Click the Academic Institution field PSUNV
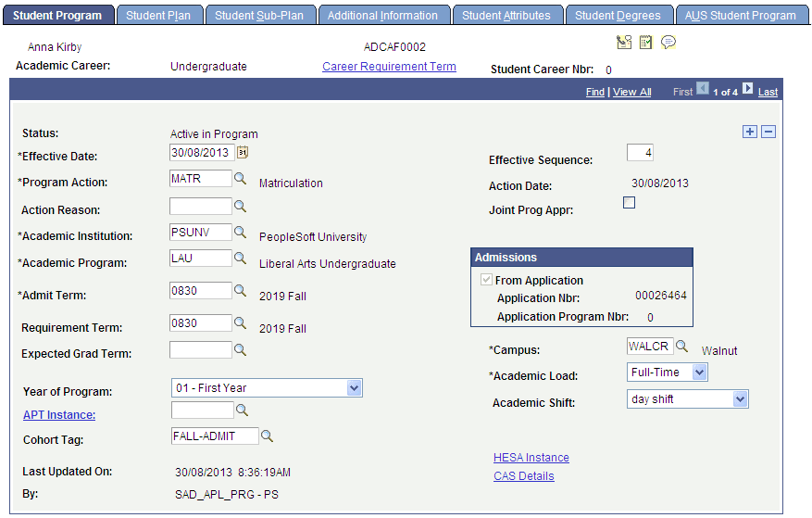The image size is (812, 518). 200,232
